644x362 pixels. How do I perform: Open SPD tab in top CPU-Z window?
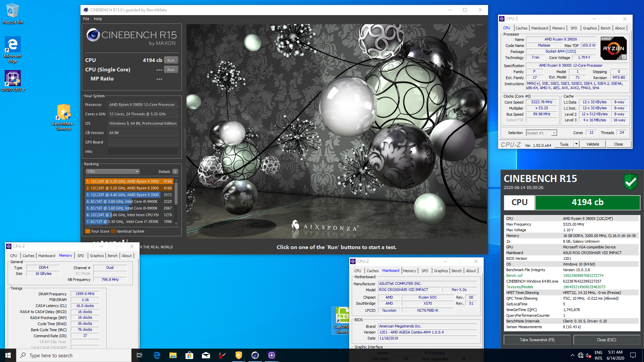click(574, 28)
